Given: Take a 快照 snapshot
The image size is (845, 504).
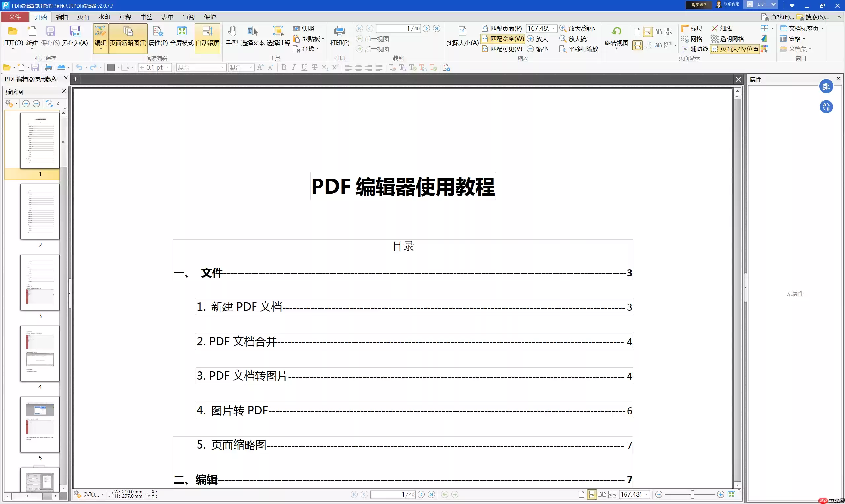Looking at the screenshot, I should 304,28.
